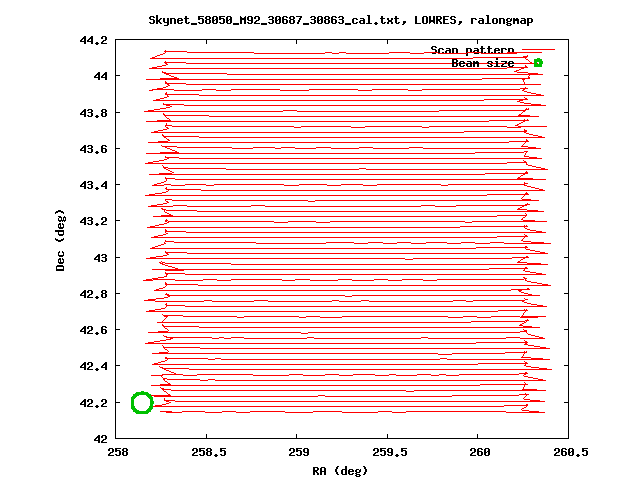Image resolution: width=640 pixels, height=480 pixels.
Task: Click the 43.6 Dec axis tick label
Action: click(x=94, y=149)
